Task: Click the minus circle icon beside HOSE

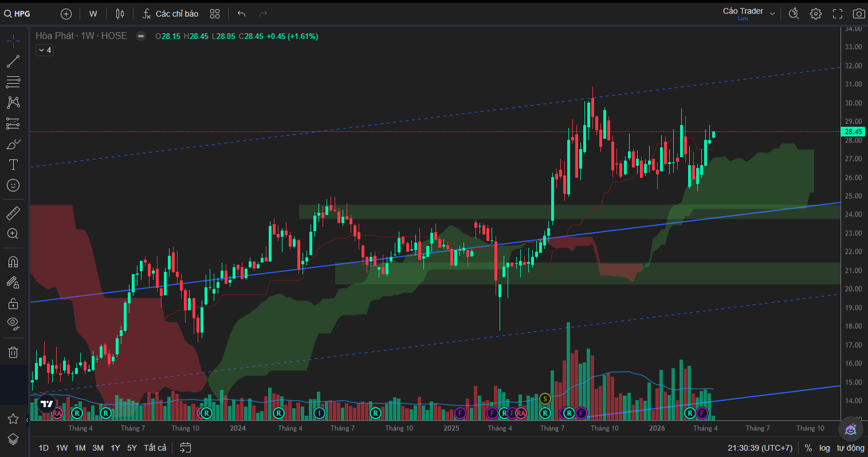Action: (x=141, y=36)
